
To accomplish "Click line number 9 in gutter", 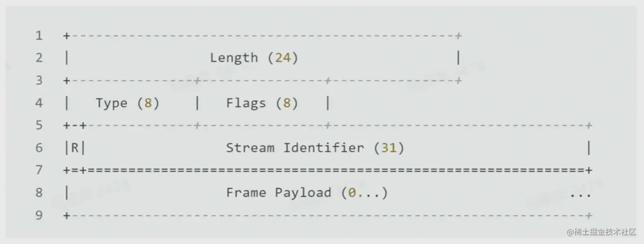I will click(x=39, y=215).
